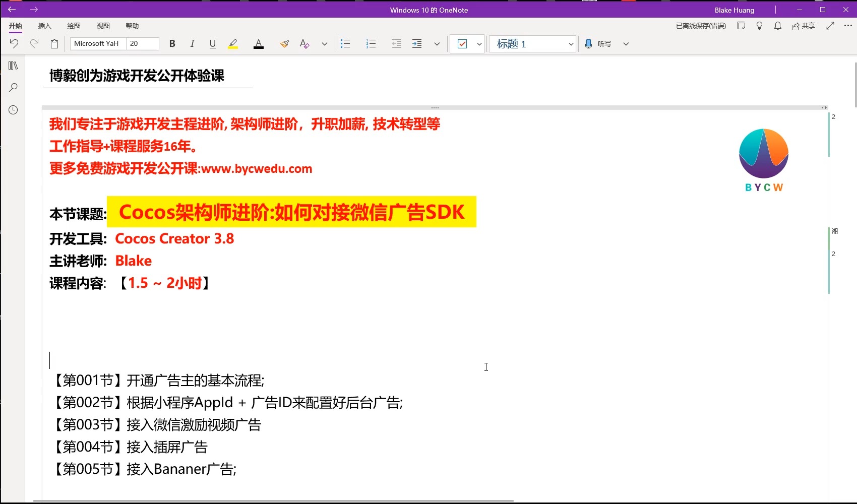Select the format painter brush
Viewport: 857px width, 504px height.
coord(285,44)
